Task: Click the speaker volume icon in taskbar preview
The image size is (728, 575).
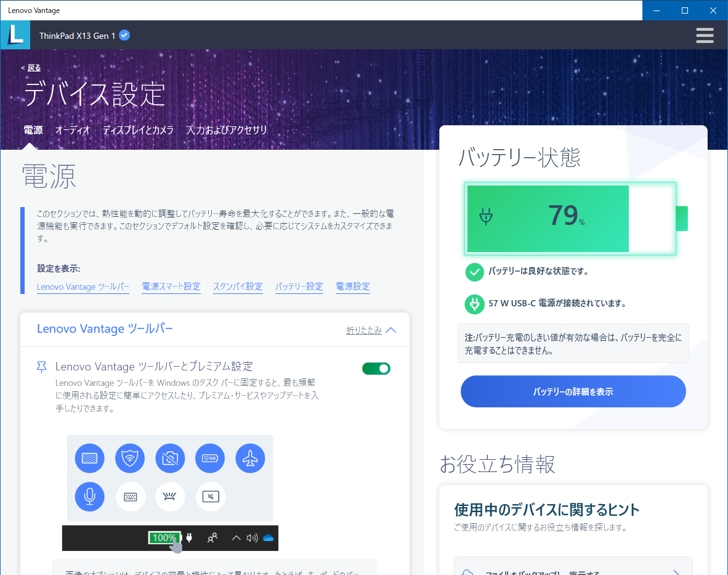Action: click(252, 538)
